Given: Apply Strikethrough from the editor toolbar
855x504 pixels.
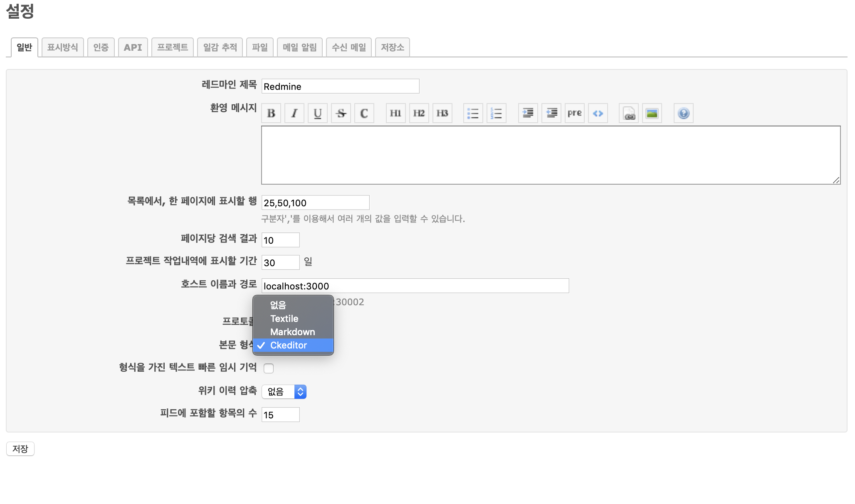Looking at the screenshot, I should tap(341, 113).
